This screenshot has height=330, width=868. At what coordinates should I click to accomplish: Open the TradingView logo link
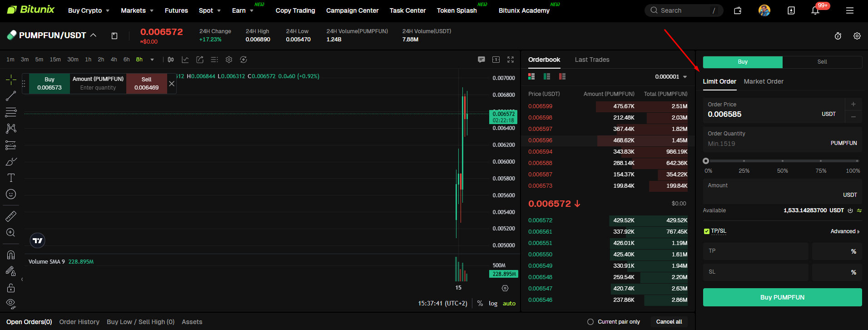tap(38, 240)
